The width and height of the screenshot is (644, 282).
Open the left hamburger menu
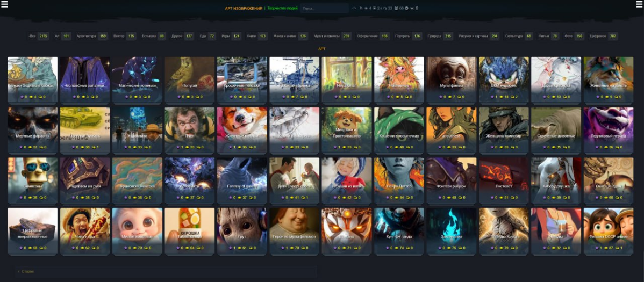tap(4, 4)
